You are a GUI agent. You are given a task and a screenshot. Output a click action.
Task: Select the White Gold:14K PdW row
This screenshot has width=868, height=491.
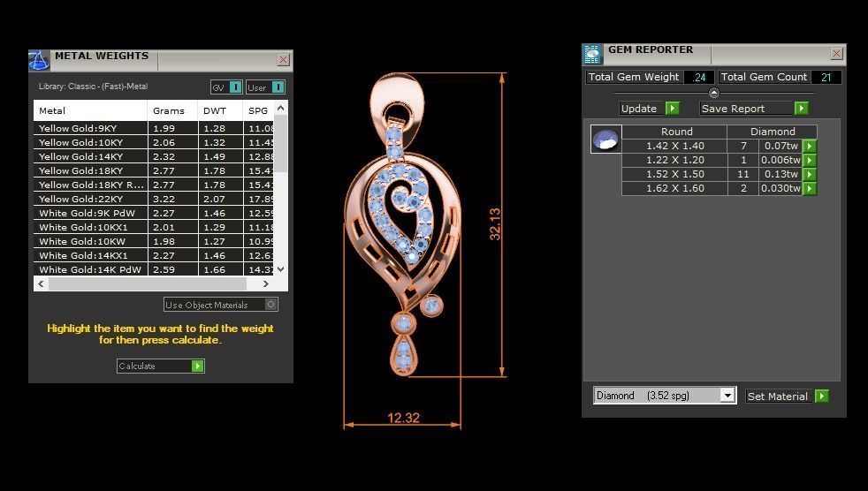point(153,269)
